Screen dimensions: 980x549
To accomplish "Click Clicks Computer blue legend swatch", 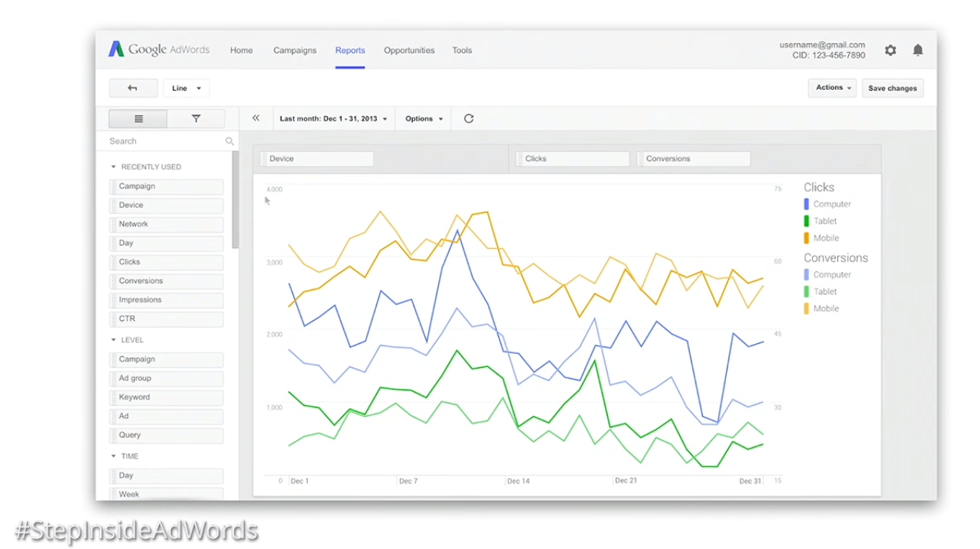I will tap(806, 204).
